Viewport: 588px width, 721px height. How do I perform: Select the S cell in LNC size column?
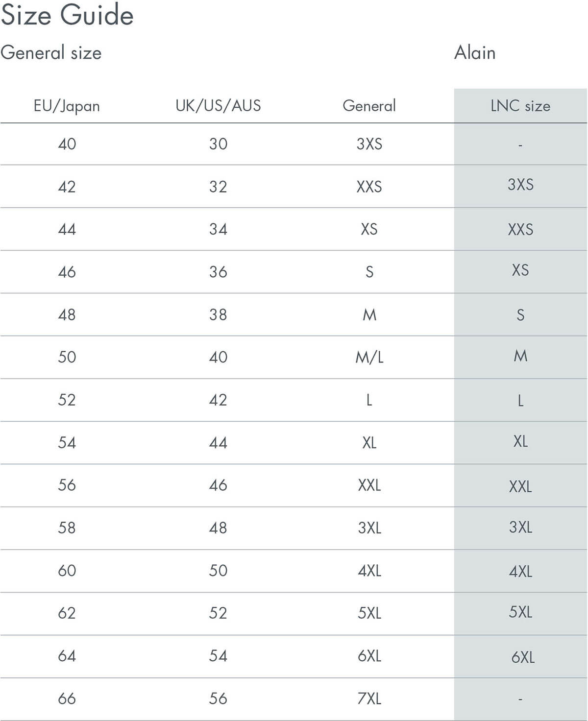pos(520,315)
